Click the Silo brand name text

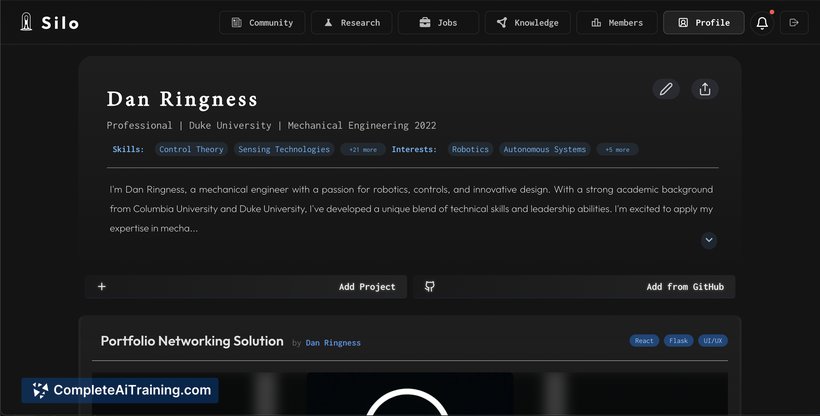60,23
